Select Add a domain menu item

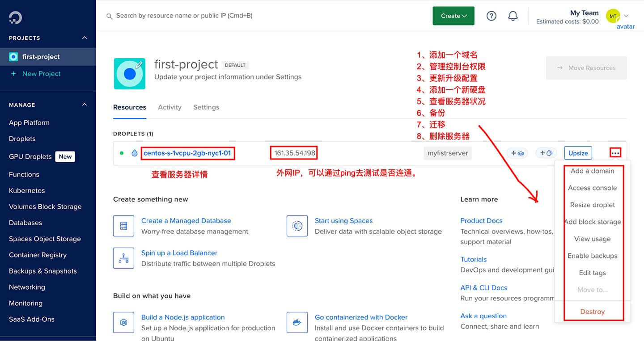(593, 171)
